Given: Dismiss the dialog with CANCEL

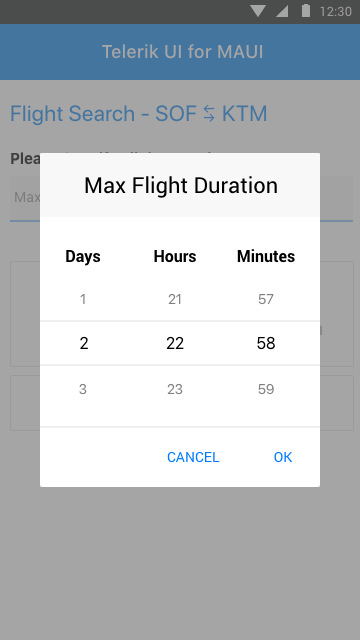Looking at the screenshot, I should (x=193, y=457).
